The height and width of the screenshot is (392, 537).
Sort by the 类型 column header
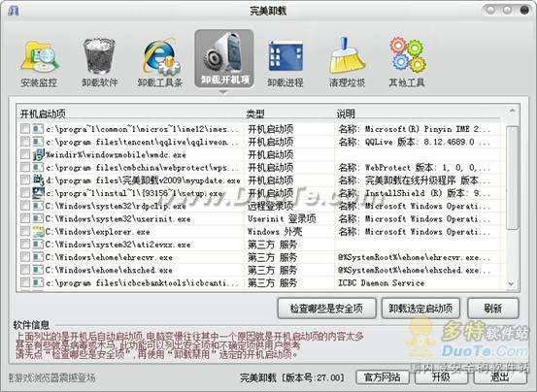255,114
